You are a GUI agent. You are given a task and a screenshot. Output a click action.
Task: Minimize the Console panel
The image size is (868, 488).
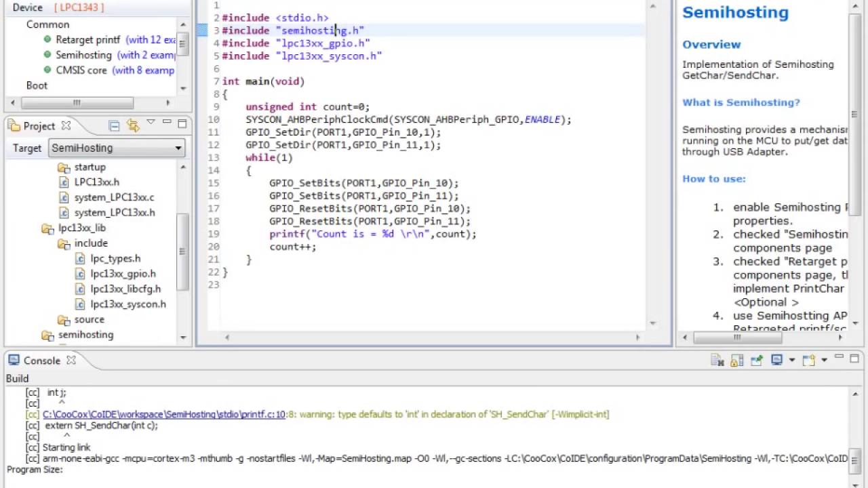point(839,358)
